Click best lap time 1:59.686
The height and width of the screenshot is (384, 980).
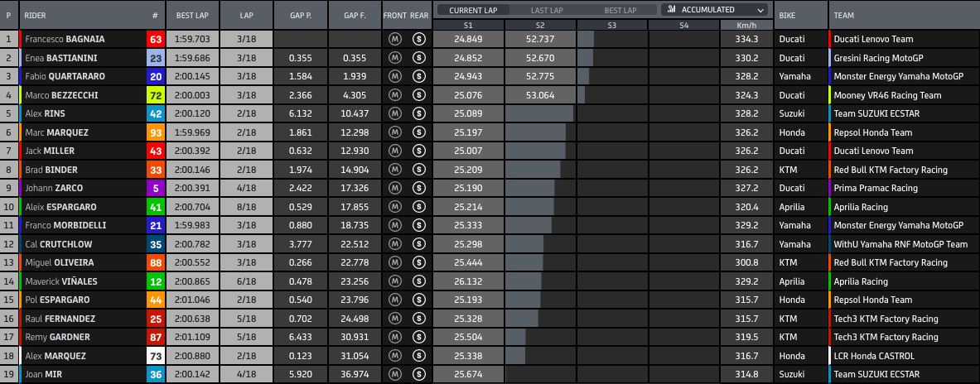tap(192, 57)
